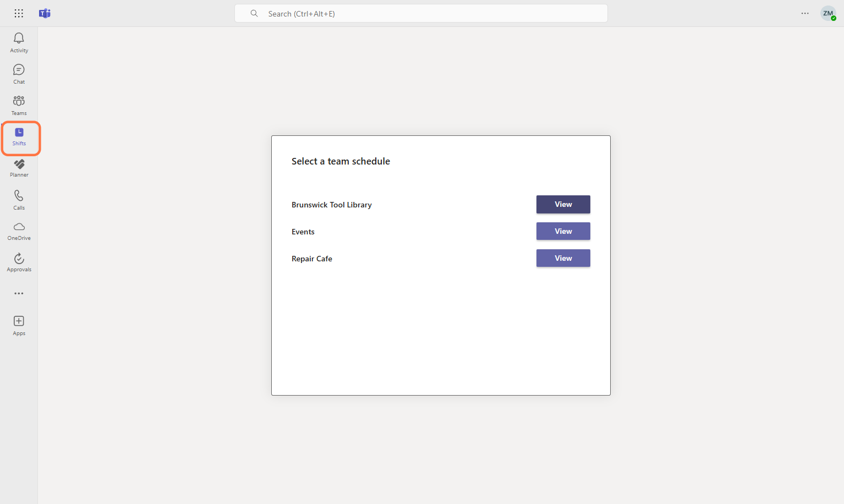Open the Activity feed
This screenshot has width=844, height=504.
point(19,42)
